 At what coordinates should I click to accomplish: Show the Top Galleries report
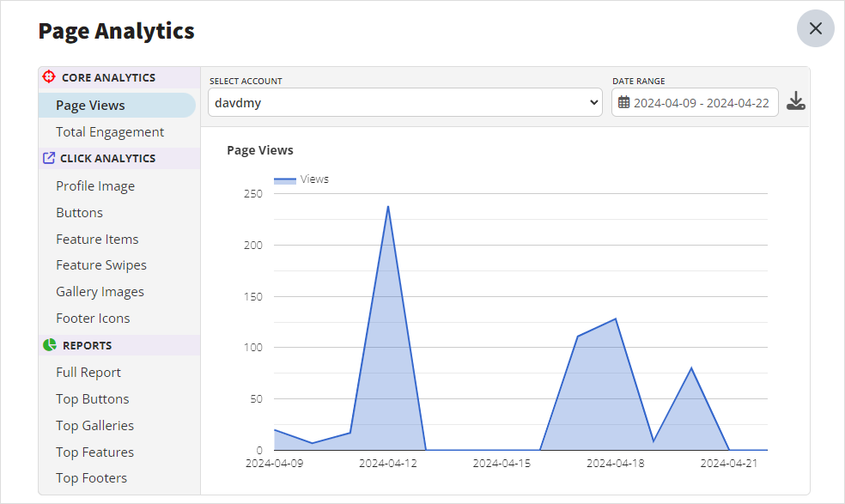pyautogui.click(x=94, y=425)
